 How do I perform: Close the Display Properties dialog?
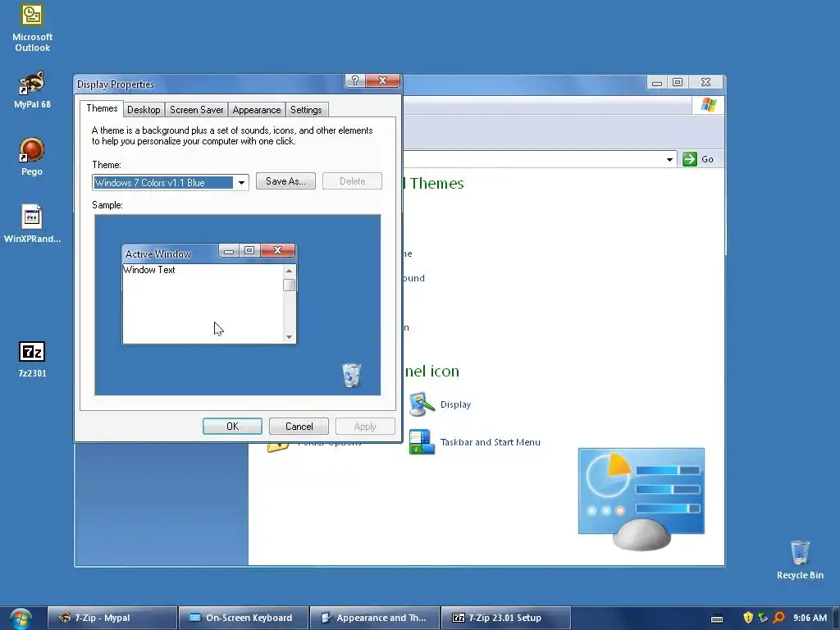[382, 80]
